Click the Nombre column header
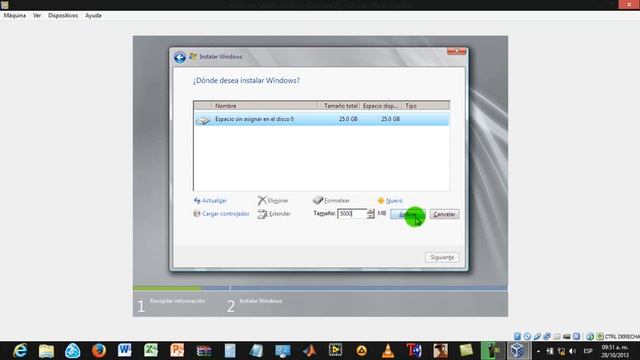This screenshot has height=360, width=640. coord(264,106)
